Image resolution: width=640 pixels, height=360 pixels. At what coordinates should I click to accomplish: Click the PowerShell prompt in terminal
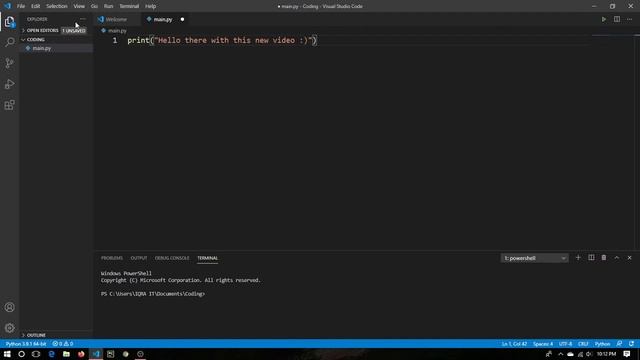pyautogui.click(x=153, y=294)
